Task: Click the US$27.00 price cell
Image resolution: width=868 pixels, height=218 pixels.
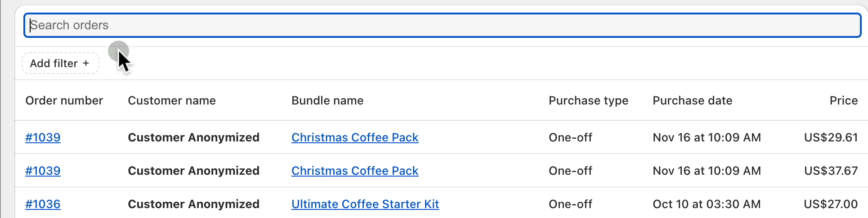Action: click(x=831, y=204)
